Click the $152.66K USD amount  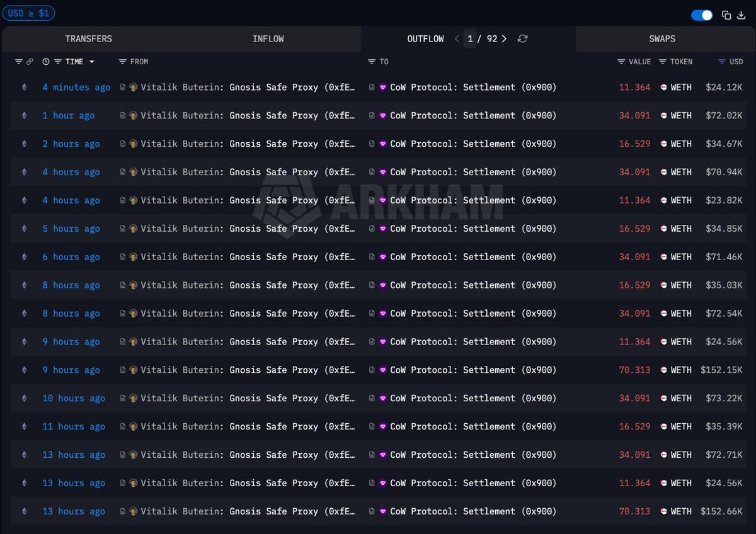point(721,511)
